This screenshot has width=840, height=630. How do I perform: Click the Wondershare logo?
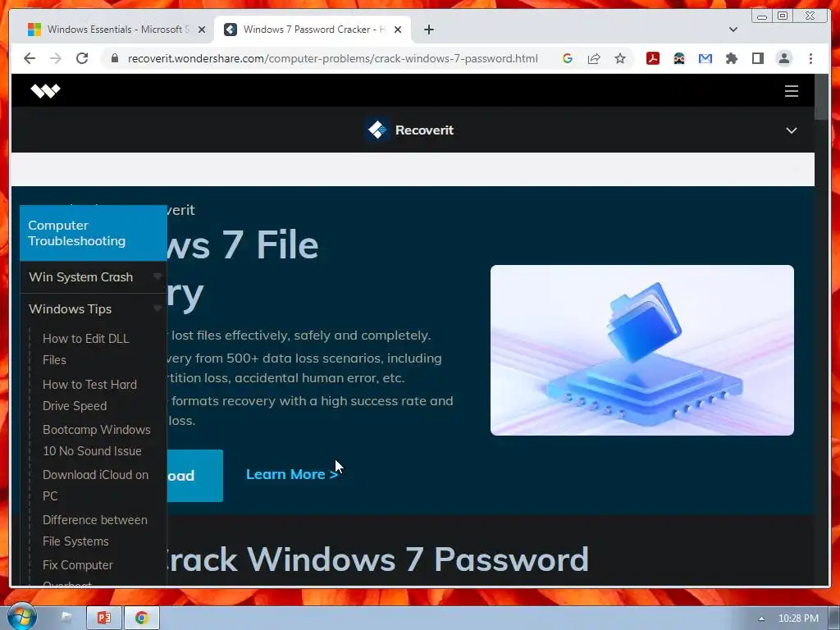[46, 90]
